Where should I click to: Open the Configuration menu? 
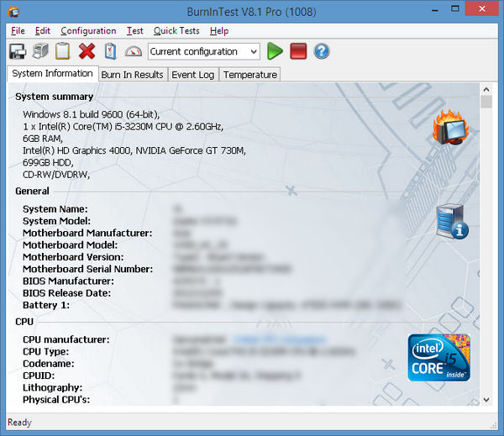pos(88,31)
